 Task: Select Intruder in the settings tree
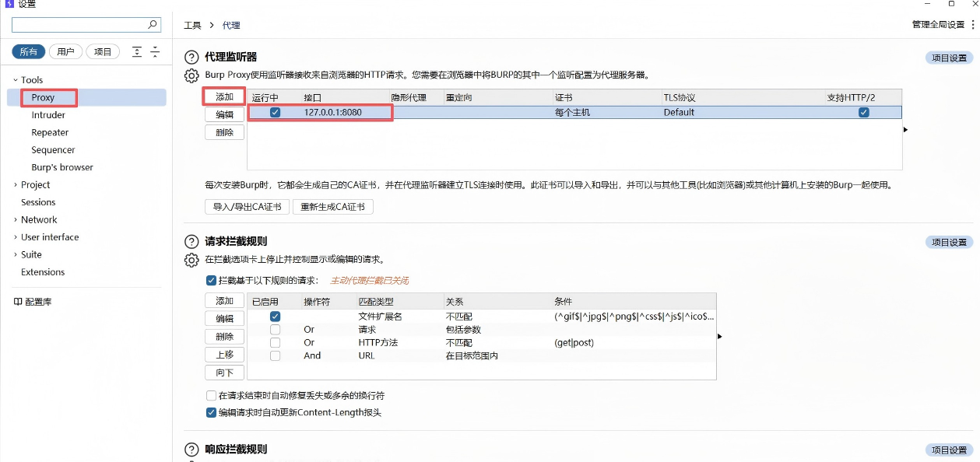click(x=48, y=115)
